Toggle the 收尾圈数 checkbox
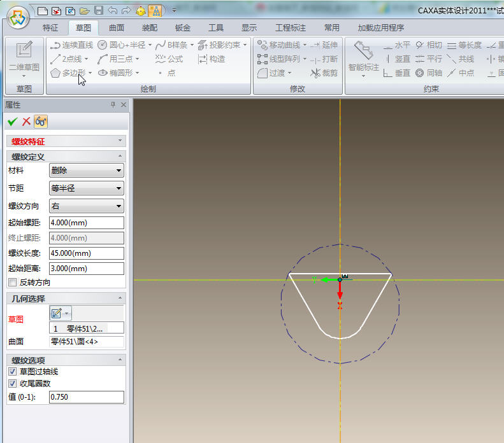The width and height of the screenshot is (504, 443). (x=12, y=384)
